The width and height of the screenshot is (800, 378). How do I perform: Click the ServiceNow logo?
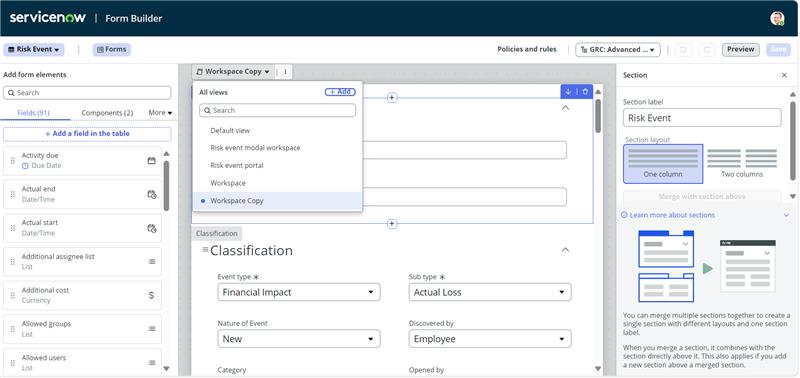click(47, 18)
